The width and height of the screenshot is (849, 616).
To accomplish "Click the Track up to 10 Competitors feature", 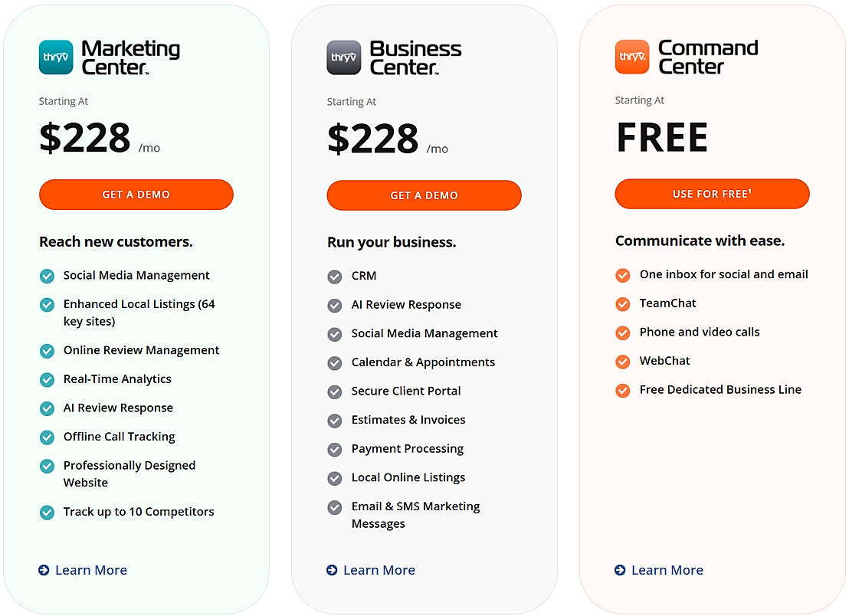I will tap(139, 512).
